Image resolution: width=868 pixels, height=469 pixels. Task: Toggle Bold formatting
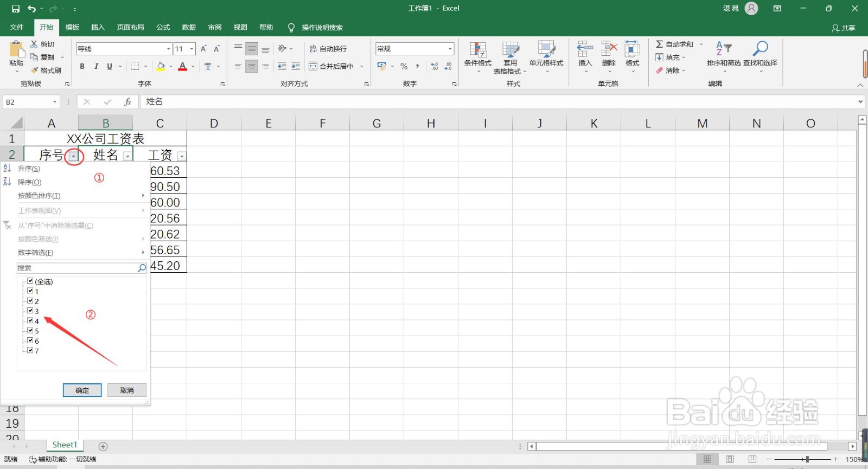tap(82, 66)
